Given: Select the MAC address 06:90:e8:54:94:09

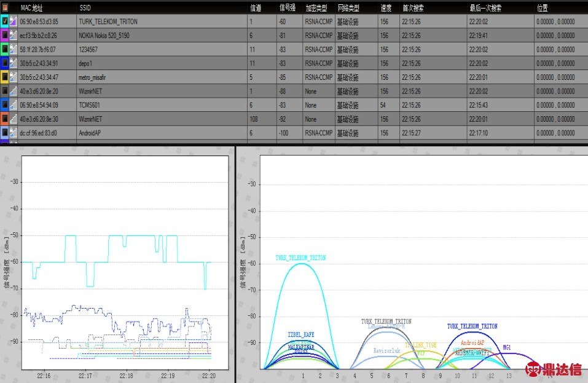Looking at the screenshot, I should point(39,105).
